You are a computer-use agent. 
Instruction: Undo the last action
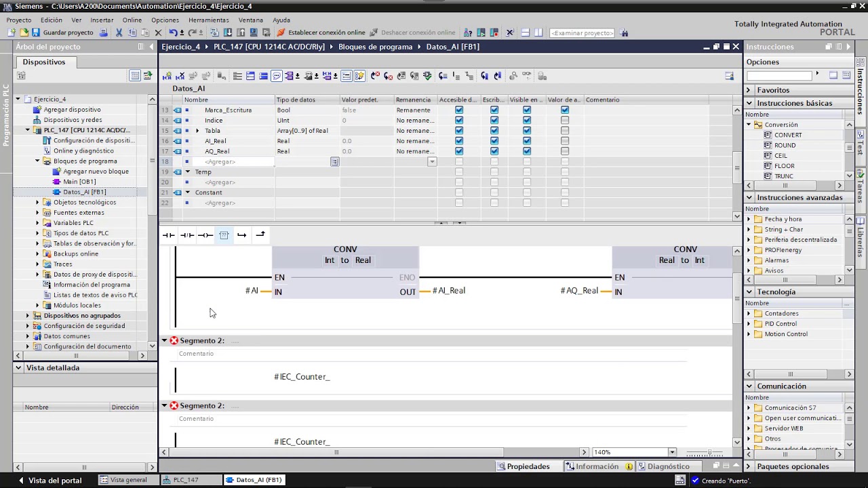pos(174,33)
